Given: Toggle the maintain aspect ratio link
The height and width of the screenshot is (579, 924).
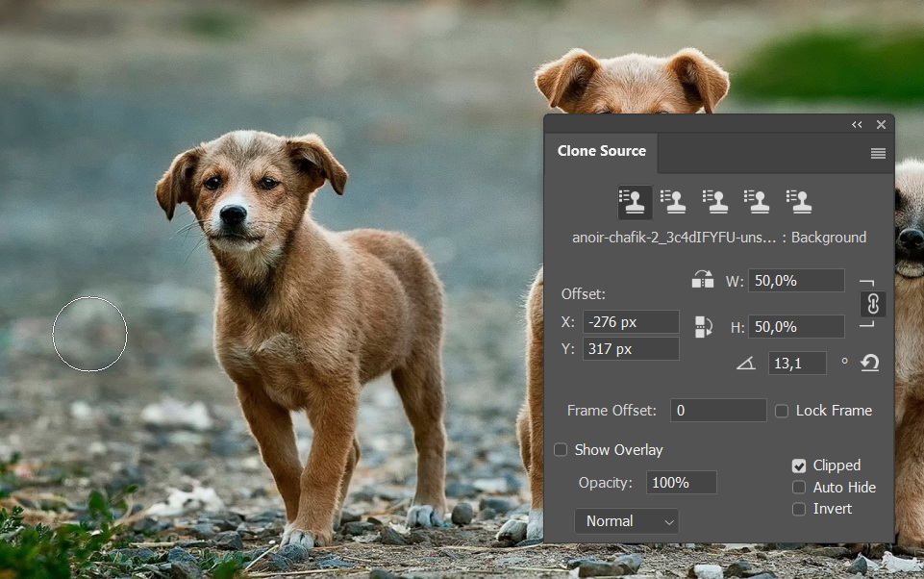Looking at the screenshot, I should pyautogui.click(x=872, y=304).
